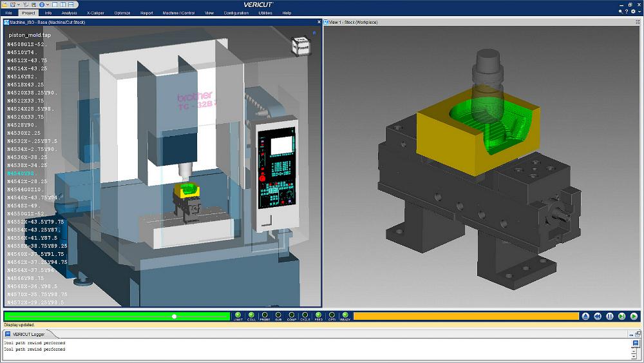Click the Single Step forward button

(621, 316)
